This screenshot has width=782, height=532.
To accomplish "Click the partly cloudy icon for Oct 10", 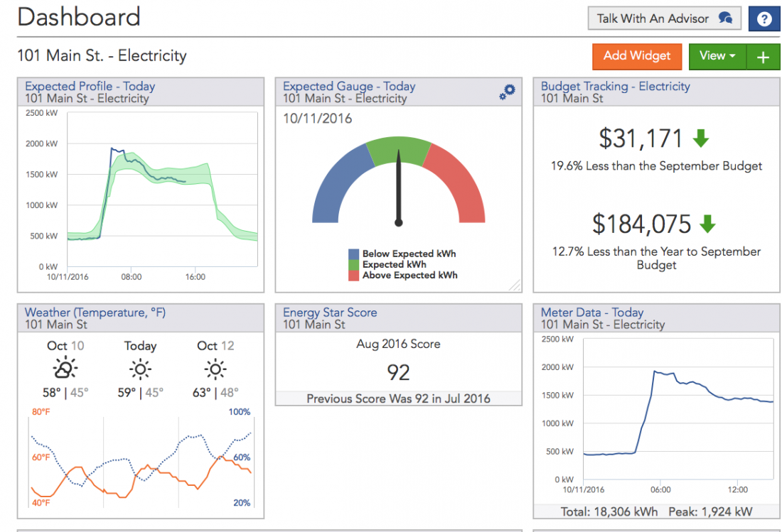I will 65,369.
